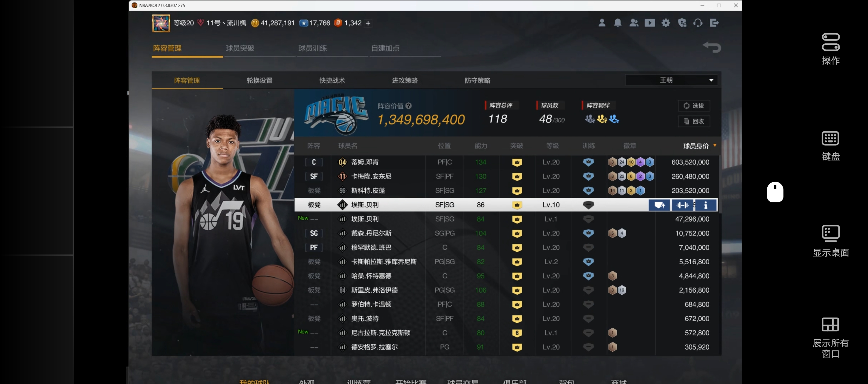Toggle training shield for 卡斯帕拉斯.雅库乔尼斯

click(588, 261)
